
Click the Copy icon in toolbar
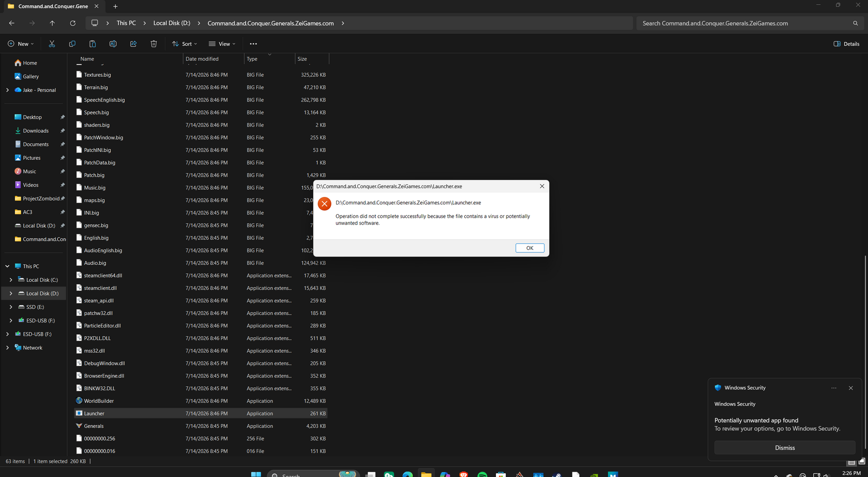click(x=72, y=44)
